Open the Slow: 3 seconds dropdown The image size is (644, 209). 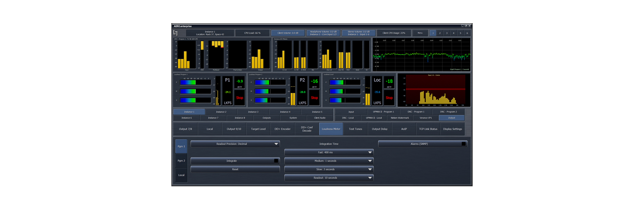pos(329,169)
